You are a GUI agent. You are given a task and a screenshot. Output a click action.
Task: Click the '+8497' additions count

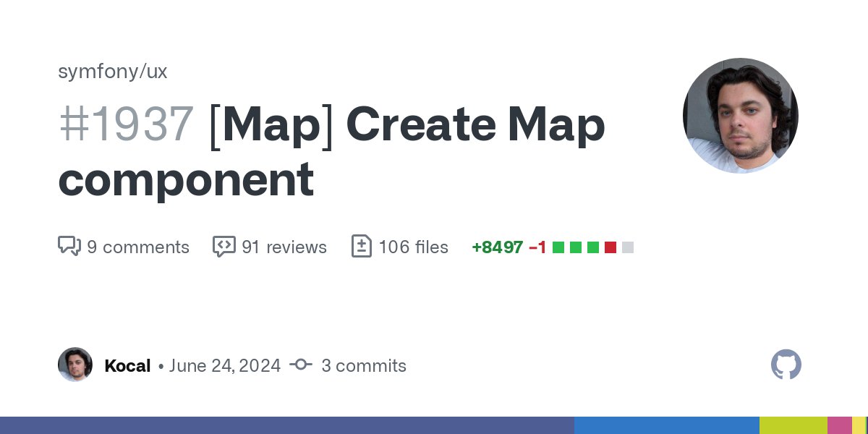click(x=498, y=247)
